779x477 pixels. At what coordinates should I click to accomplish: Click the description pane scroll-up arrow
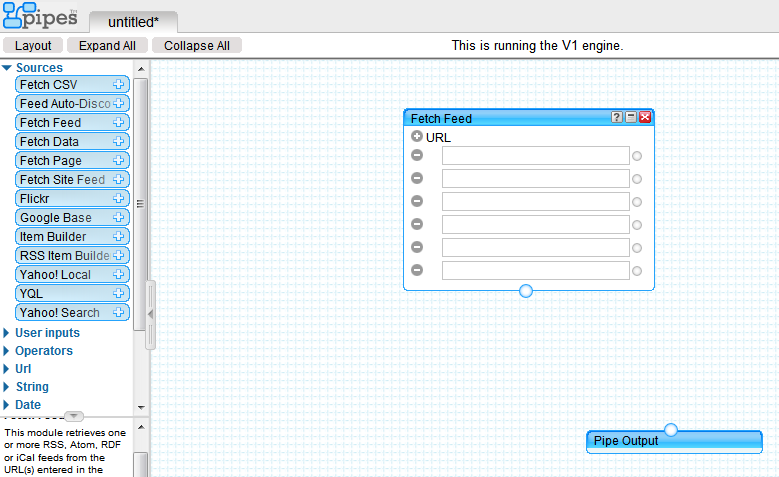click(x=141, y=427)
